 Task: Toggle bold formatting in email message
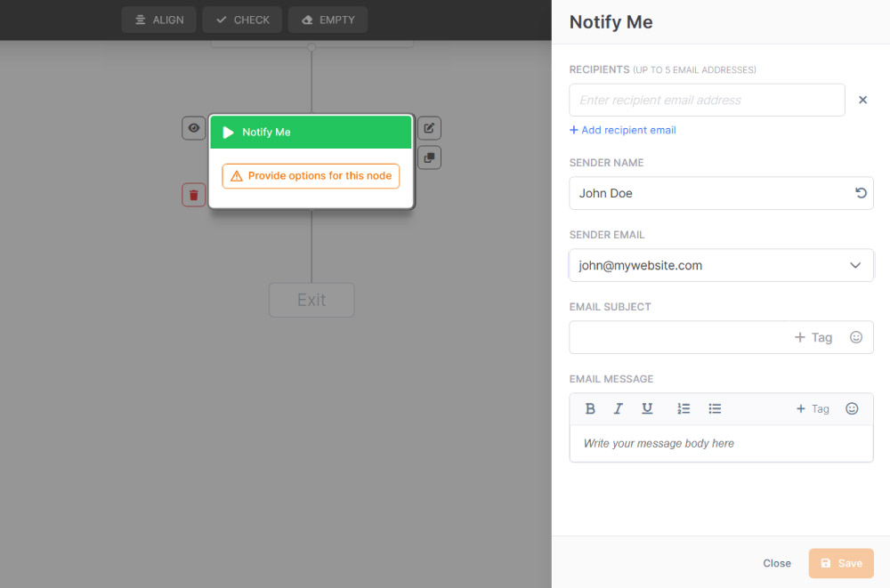pyautogui.click(x=590, y=409)
